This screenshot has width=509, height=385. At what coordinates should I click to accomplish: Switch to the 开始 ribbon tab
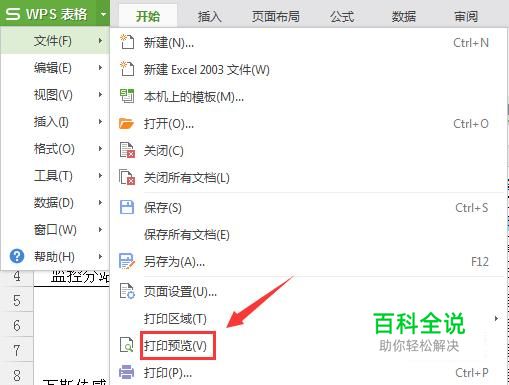point(148,16)
